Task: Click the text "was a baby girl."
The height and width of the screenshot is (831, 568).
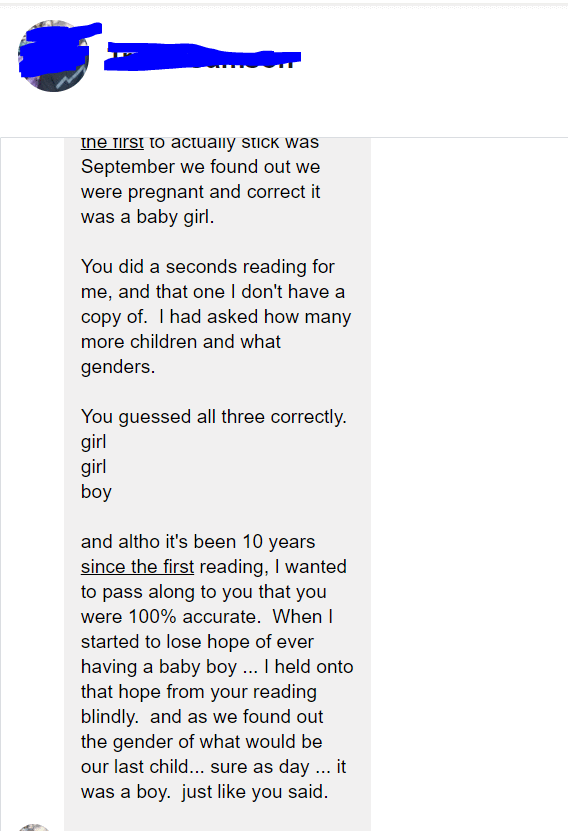Action: pyautogui.click(x=147, y=217)
